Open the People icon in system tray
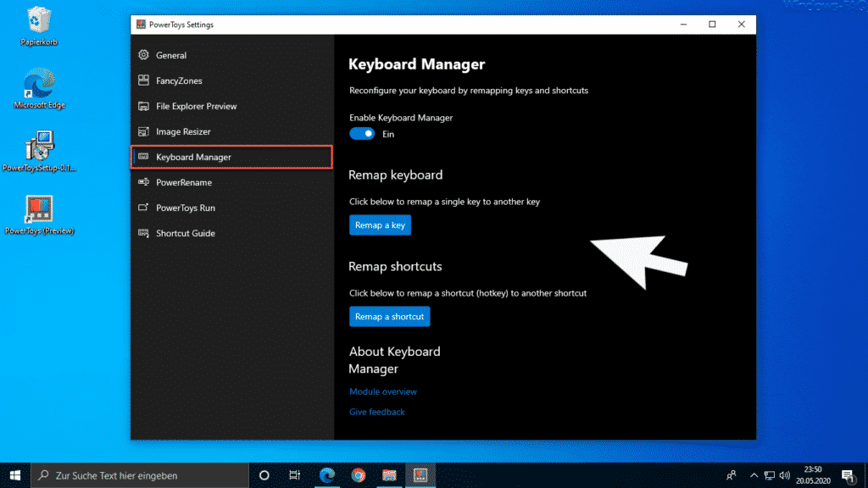868x488 pixels. [x=732, y=475]
